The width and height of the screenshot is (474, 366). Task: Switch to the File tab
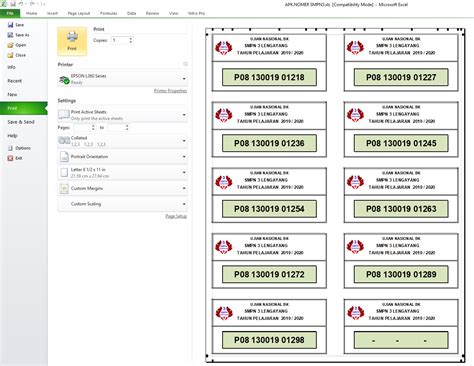click(10, 13)
